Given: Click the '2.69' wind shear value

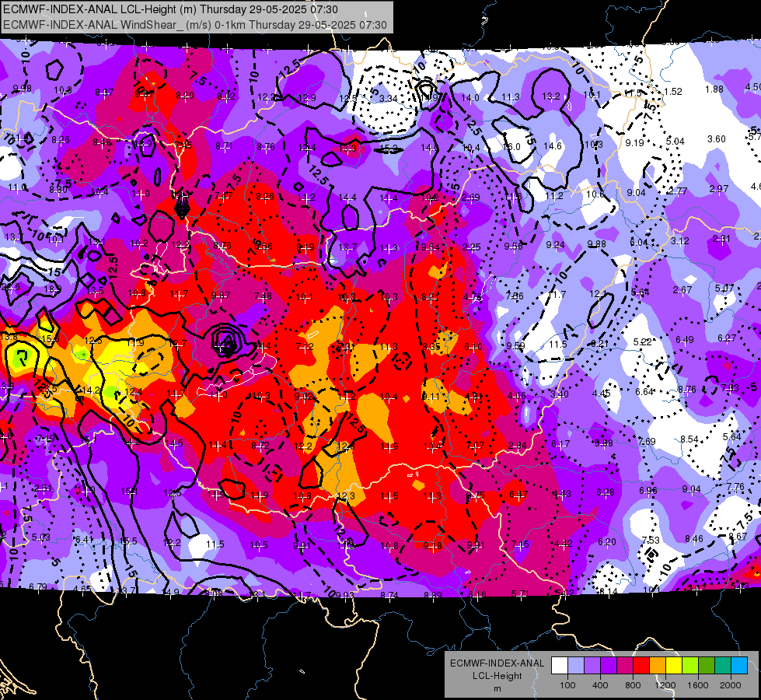Looking at the screenshot, I should point(471,198).
